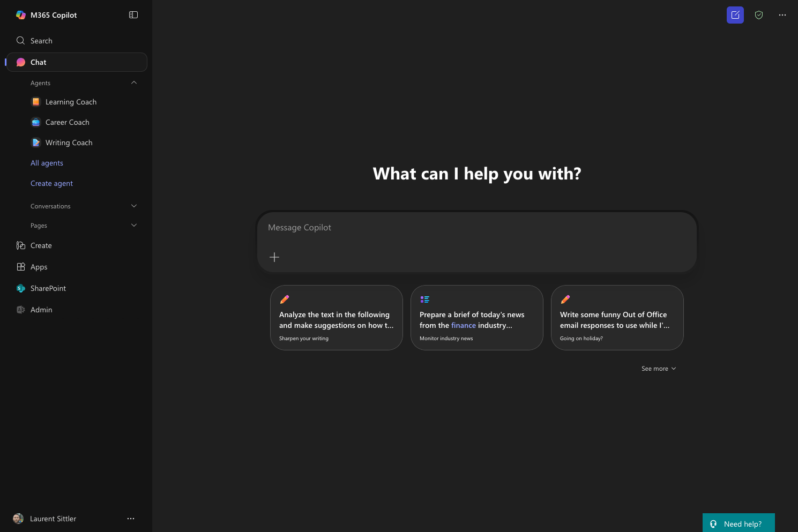The height and width of the screenshot is (532, 798).
Task: Click Laurent Sittler profile avatar
Action: 18,519
